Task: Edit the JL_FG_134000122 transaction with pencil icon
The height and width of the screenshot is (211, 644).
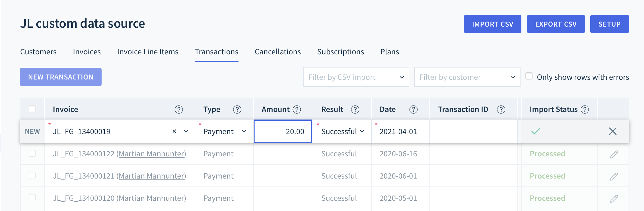Action: [x=614, y=154]
